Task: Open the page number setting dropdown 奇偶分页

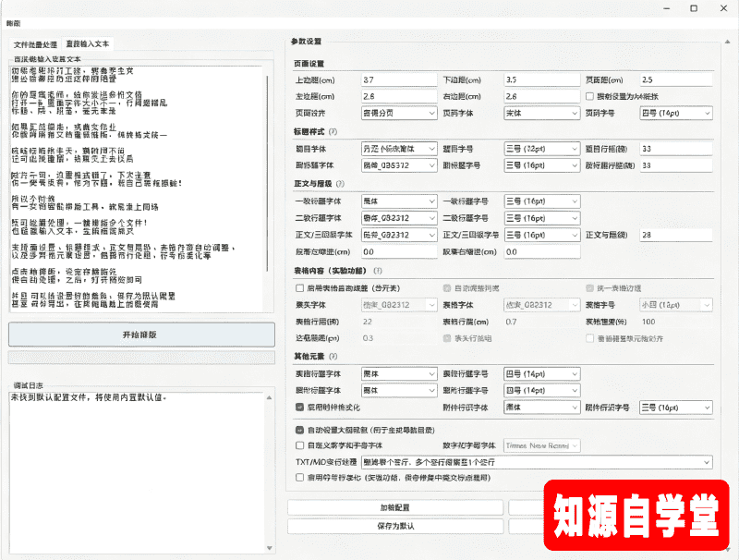Action: [399, 113]
